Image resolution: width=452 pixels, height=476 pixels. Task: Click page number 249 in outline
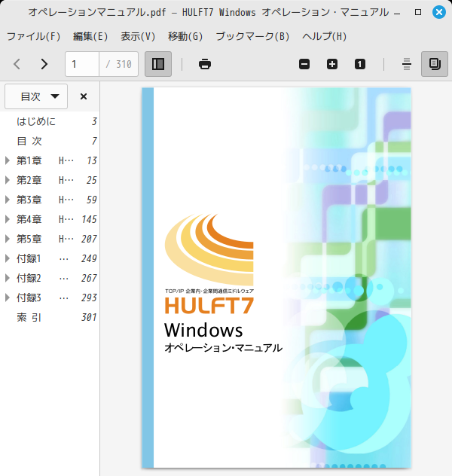(89, 258)
